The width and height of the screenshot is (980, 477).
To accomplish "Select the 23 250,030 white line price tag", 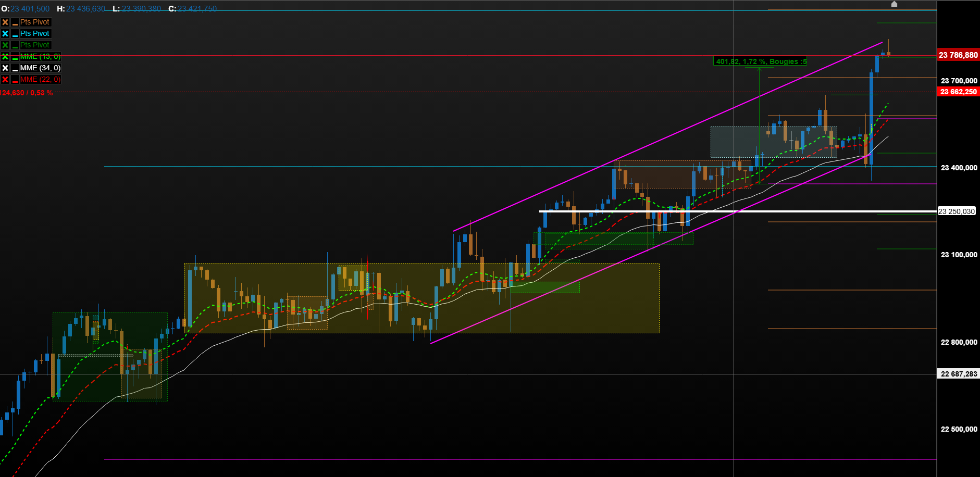I will 957,211.
